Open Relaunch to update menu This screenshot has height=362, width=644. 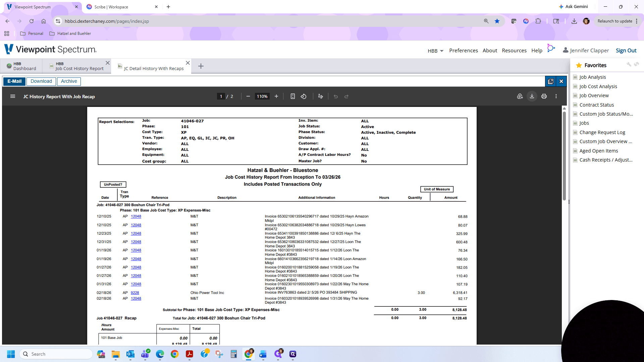pyautogui.click(x=618, y=21)
